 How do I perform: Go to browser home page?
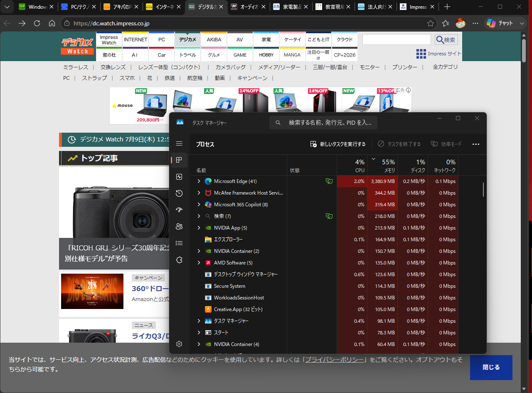(52, 23)
